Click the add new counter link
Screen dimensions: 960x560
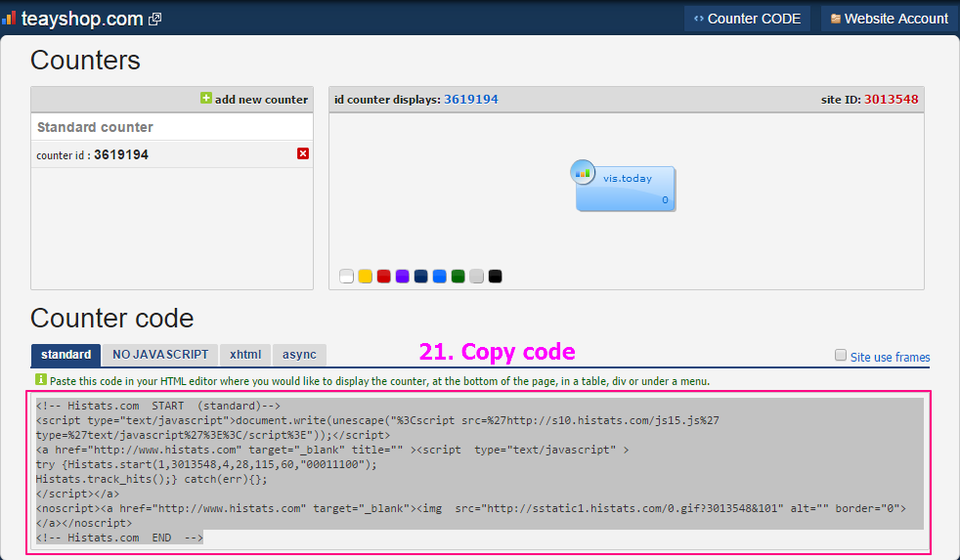click(261, 99)
